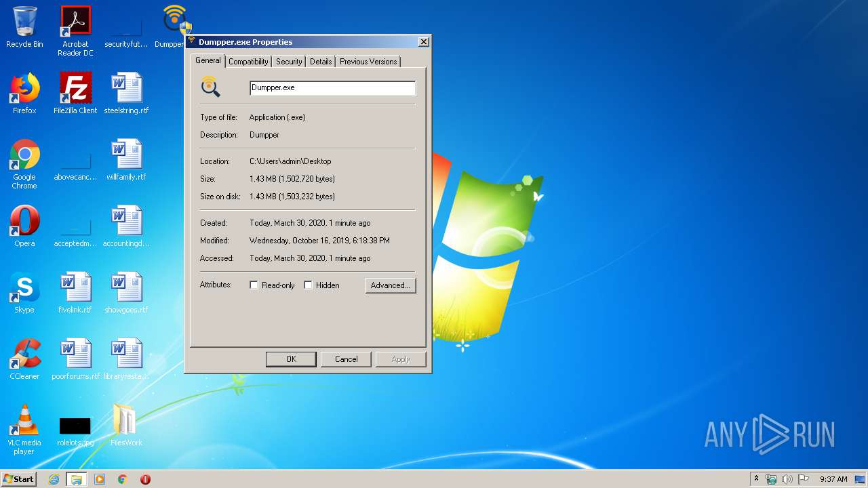868x488 pixels.
Task: Open network status tray icon
Action: click(x=771, y=479)
